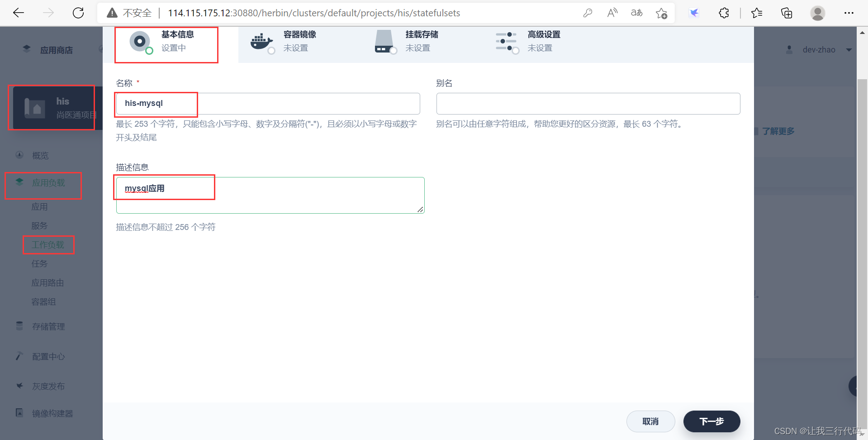Viewport: 868px width, 440px height.
Task: Open the 应用 sidebar item
Action: point(39,207)
